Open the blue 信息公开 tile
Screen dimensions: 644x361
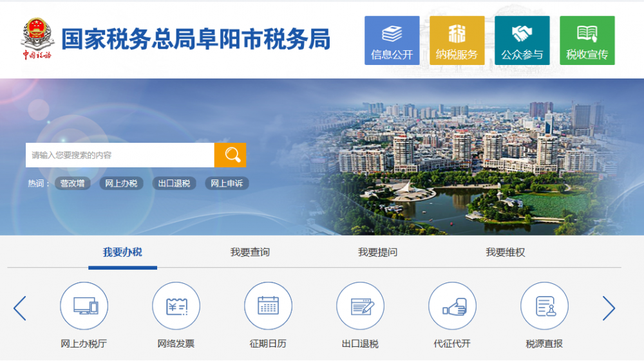(x=392, y=41)
